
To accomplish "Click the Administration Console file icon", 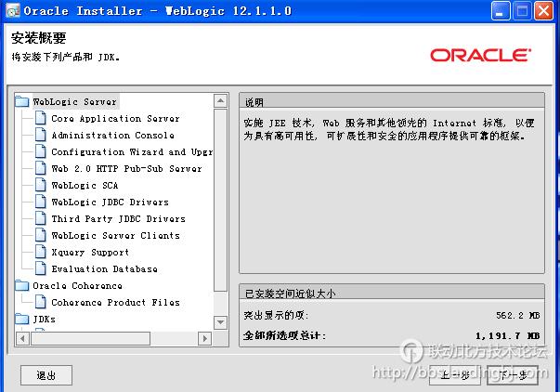I will (x=40, y=135).
